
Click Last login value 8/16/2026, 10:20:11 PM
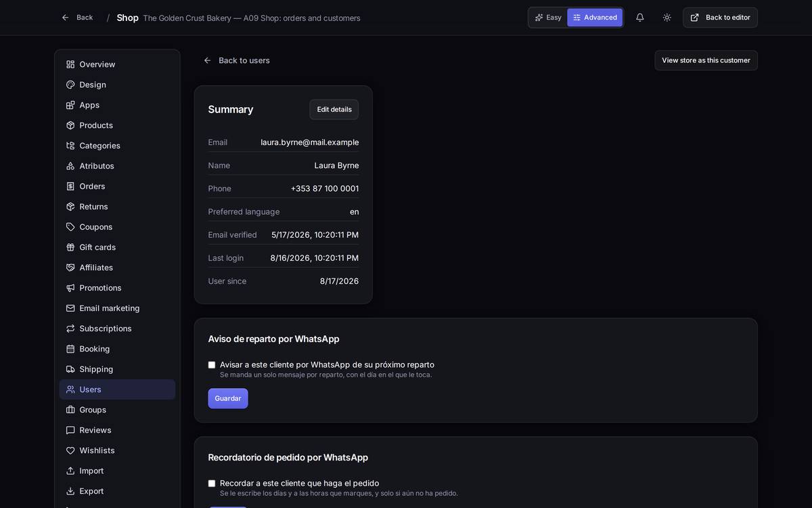[315, 258]
